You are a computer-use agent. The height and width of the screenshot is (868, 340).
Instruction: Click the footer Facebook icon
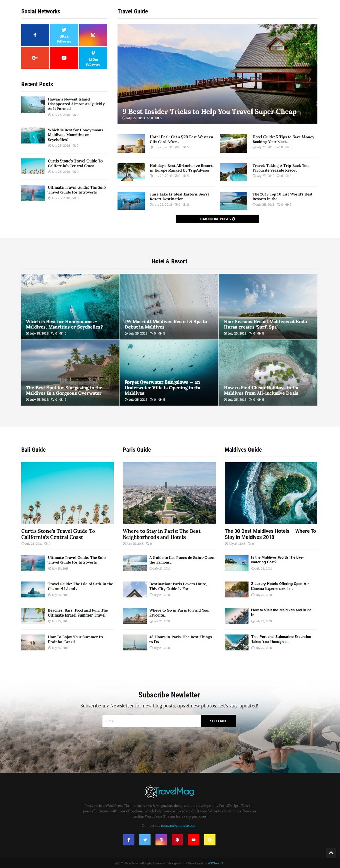click(x=129, y=840)
